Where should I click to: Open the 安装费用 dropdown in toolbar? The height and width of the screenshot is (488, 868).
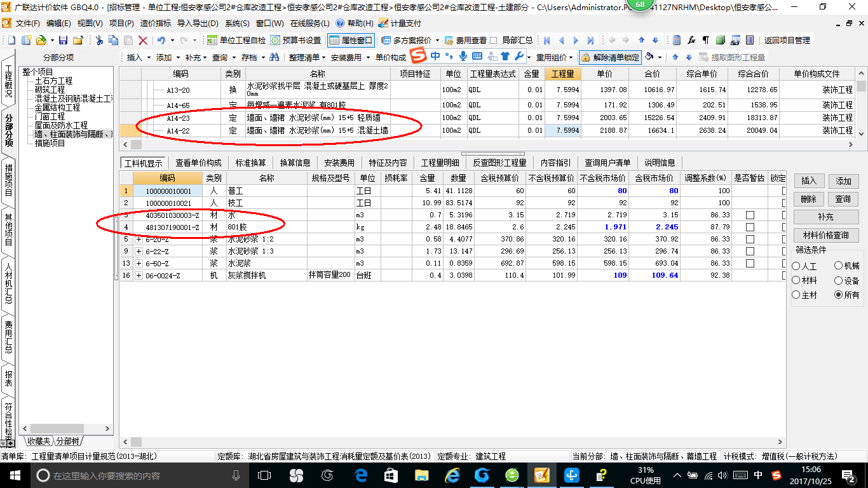tap(350, 57)
